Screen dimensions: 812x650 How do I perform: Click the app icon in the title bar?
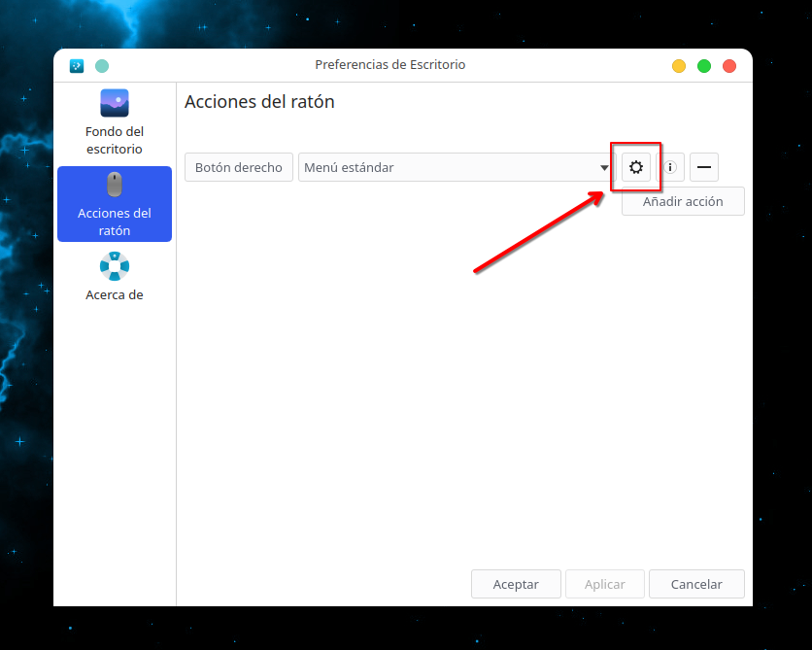coord(77,66)
